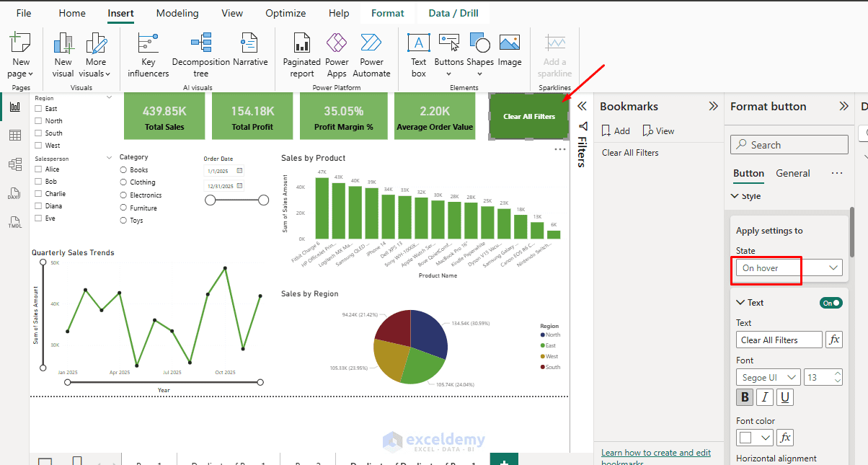Image resolution: width=868 pixels, height=465 pixels.
Task: Click the Search box in Format pane
Action: coord(789,144)
